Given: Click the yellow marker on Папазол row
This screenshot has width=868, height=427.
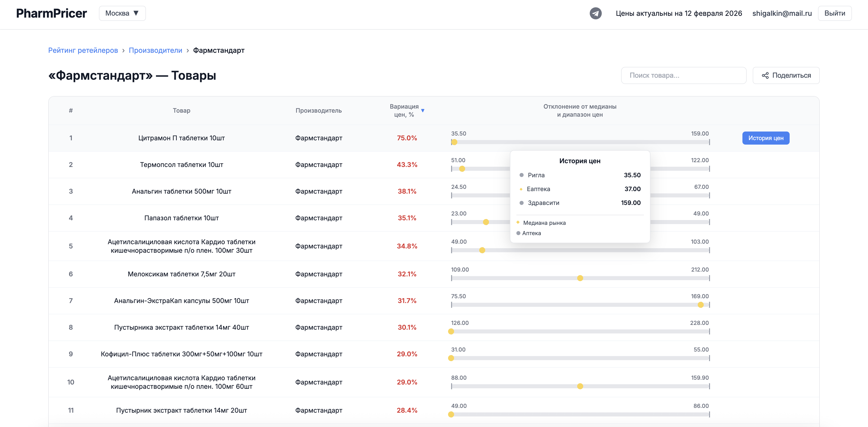Looking at the screenshot, I should pos(486,222).
